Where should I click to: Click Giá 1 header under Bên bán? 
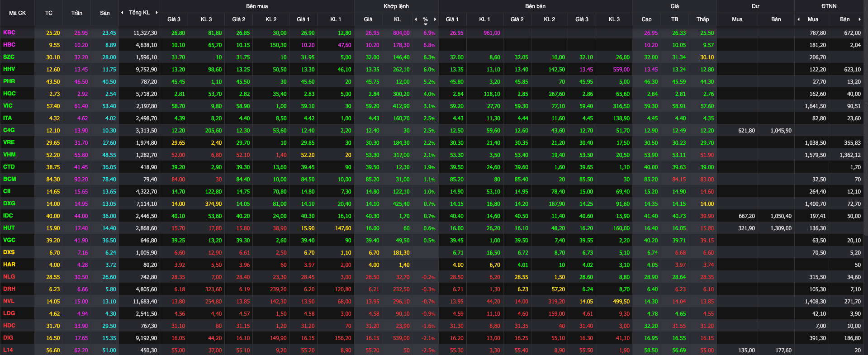[452, 19]
